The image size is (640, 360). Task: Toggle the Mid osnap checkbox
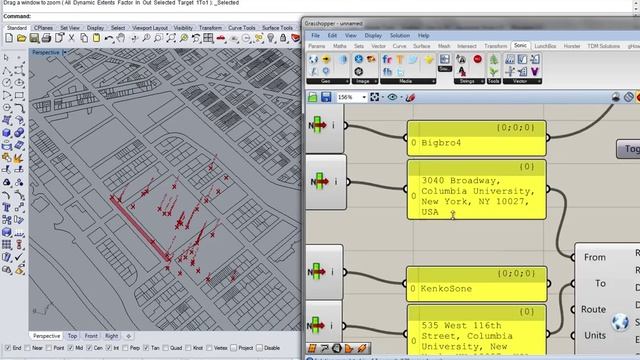point(70,348)
